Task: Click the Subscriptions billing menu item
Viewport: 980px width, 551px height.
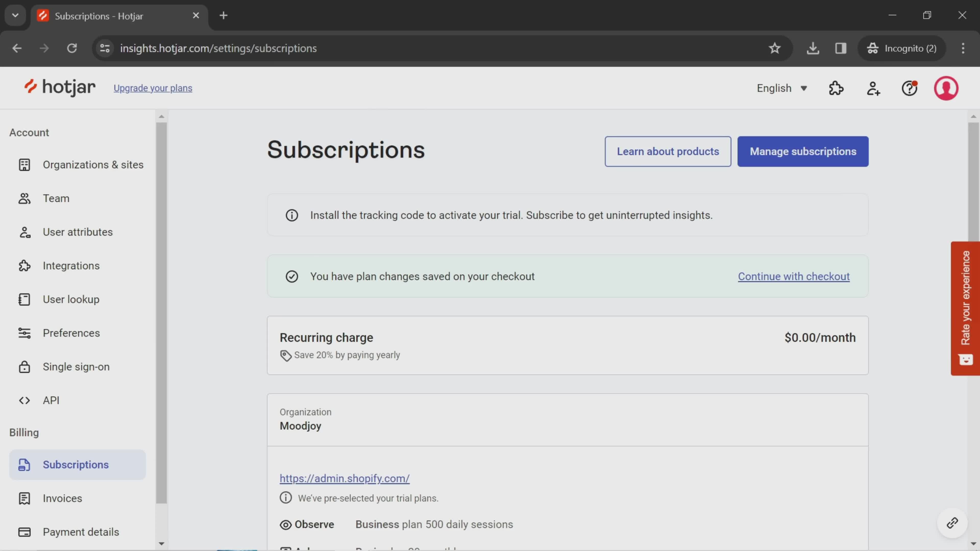Action: 75,464
